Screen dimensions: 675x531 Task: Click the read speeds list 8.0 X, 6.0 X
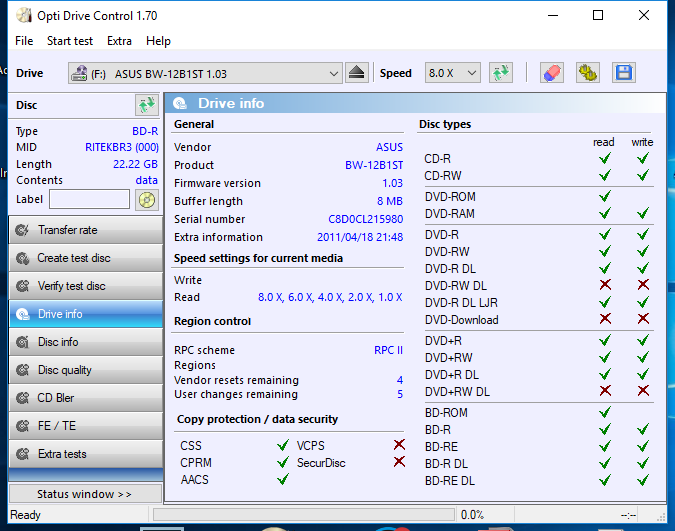point(330,297)
